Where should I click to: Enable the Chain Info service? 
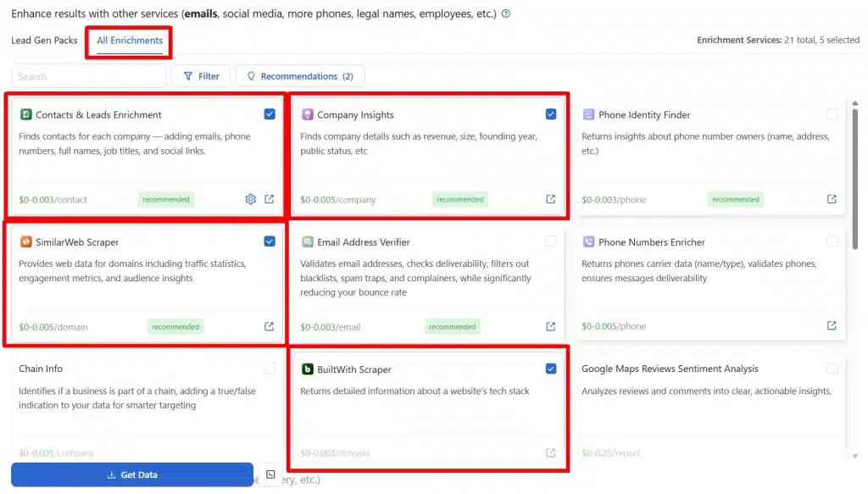270,368
